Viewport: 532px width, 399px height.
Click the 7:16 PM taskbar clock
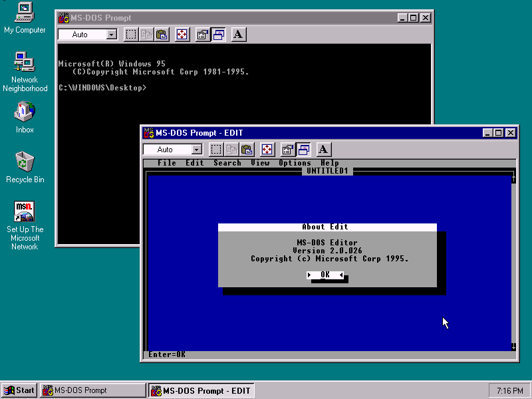509,391
